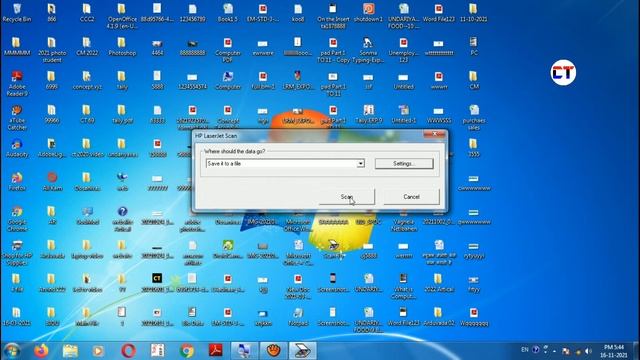Show hidden tray icons arrow

click(x=554, y=351)
